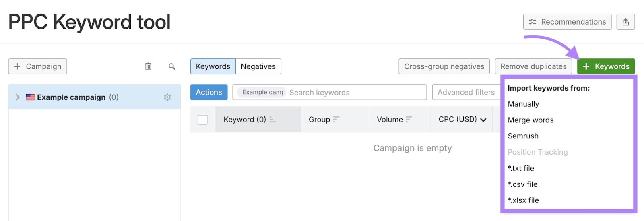Switch to the Negatives tab
The height and width of the screenshot is (221, 644).
tap(258, 66)
